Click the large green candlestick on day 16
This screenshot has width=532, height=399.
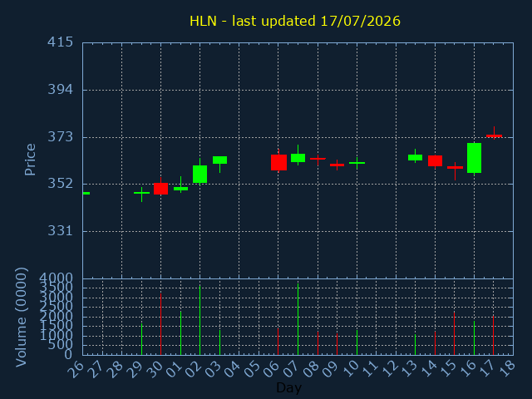click(474, 158)
